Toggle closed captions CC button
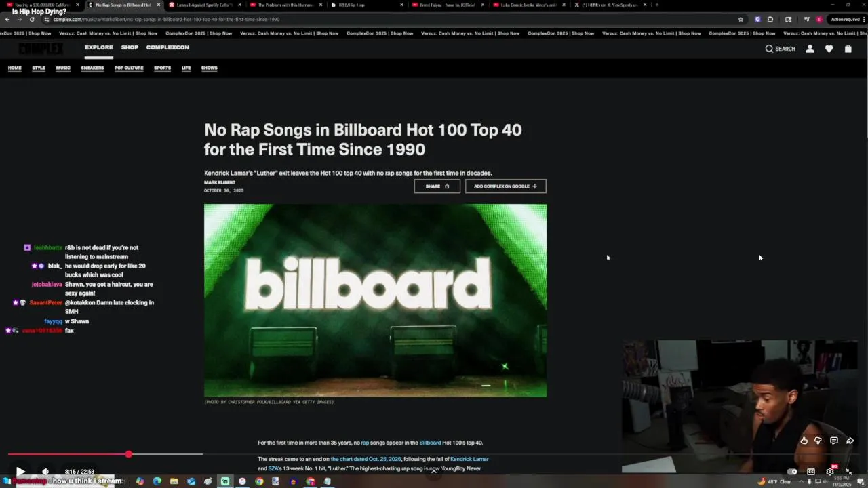 (x=811, y=472)
